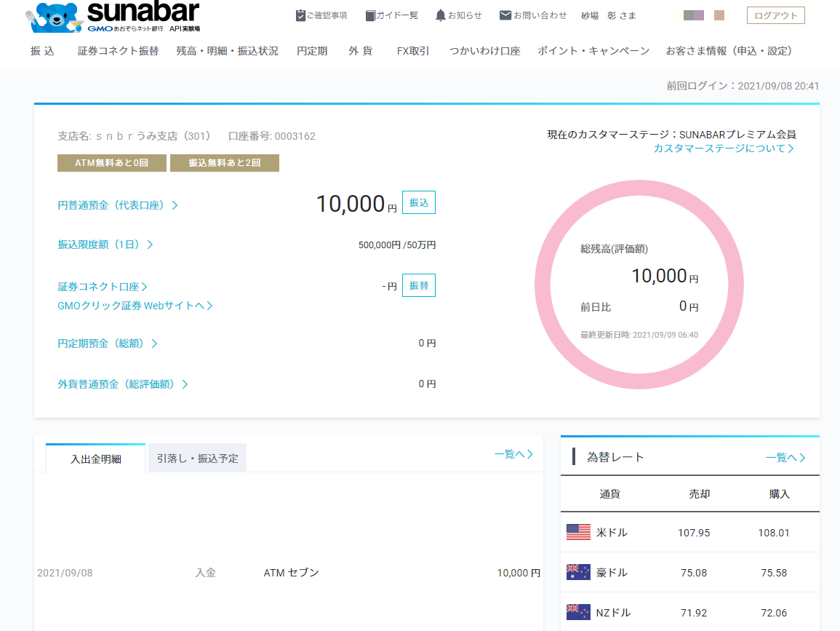Open the FX取引 navigation menu
840x631 pixels.
413,51
